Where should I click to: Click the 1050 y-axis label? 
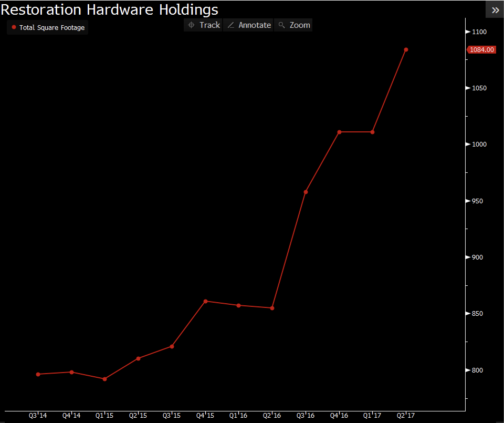click(x=479, y=88)
